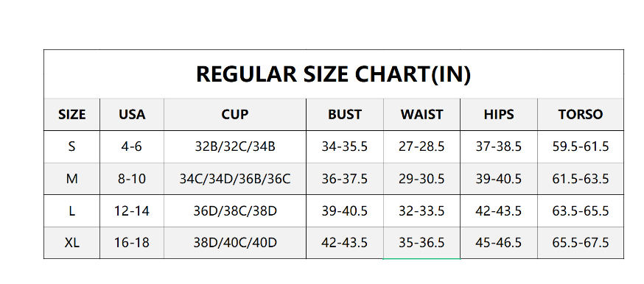Image resolution: width=644 pixels, height=284 pixels.
Task: Click the 65.5-67.5 torso cell
Action: pos(581,243)
